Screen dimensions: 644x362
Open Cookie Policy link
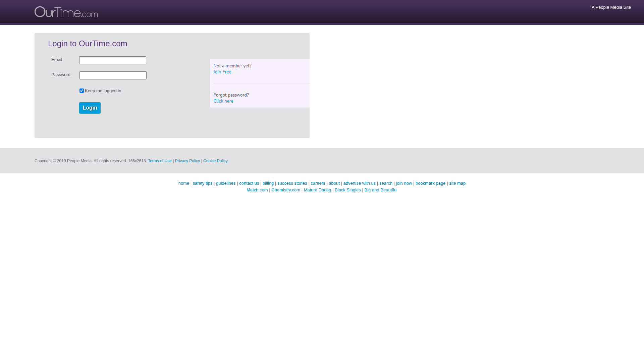(x=215, y=161)
